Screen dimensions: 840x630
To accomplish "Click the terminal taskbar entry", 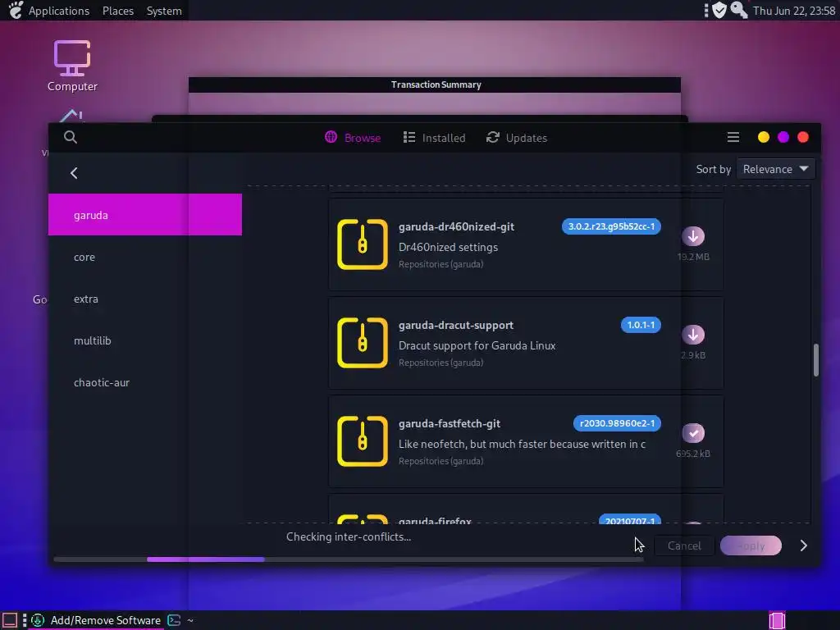I will point(180,620).
